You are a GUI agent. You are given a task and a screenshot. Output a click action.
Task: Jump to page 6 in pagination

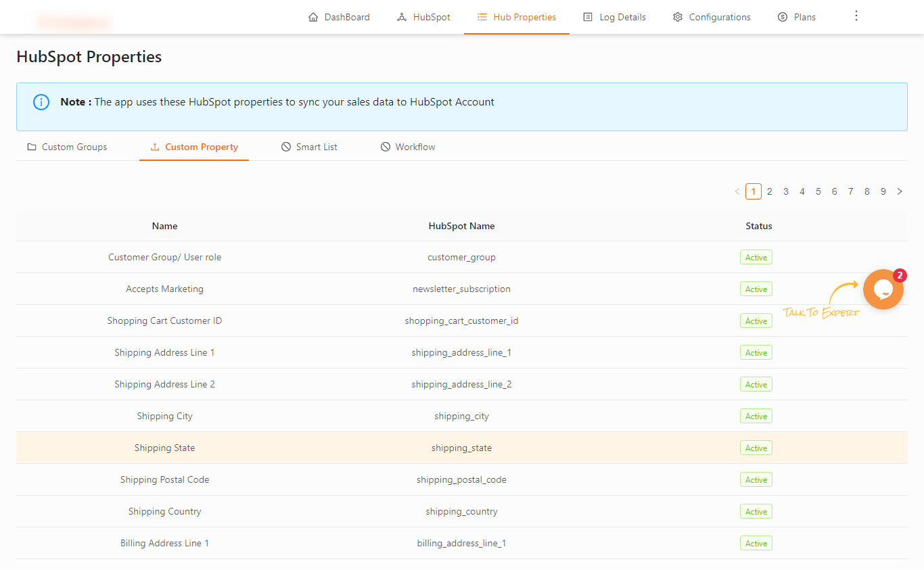(835, 191)
